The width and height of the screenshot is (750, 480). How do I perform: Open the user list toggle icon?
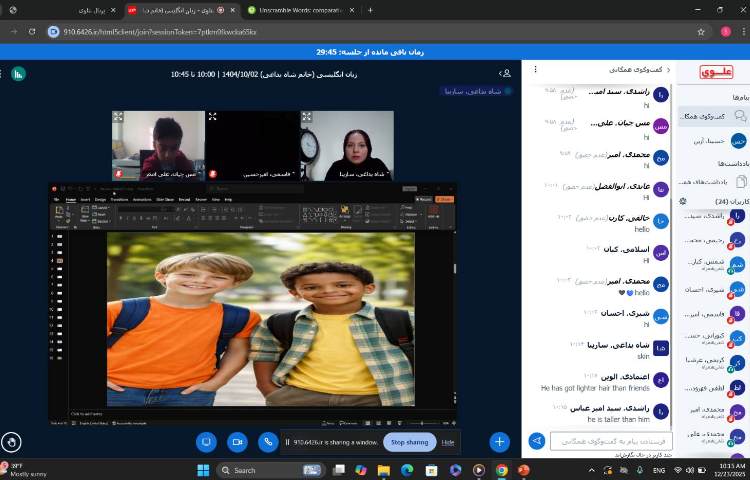tap(506, 73)
